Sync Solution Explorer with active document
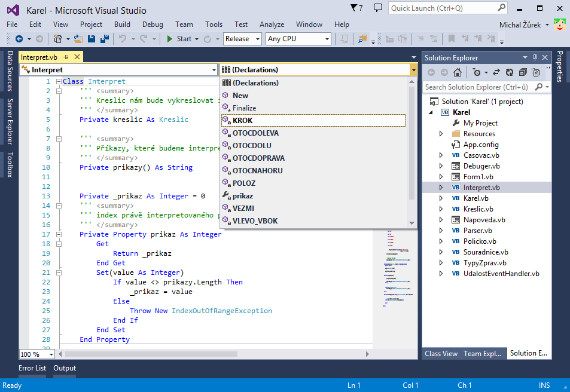The height and width of the screenshot is (392, 570). [496, 72]
